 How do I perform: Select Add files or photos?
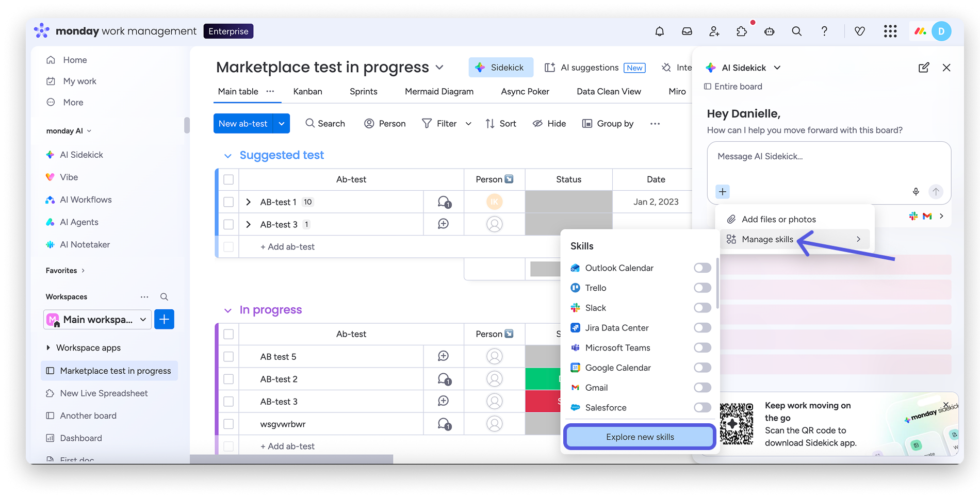[795, 220]
